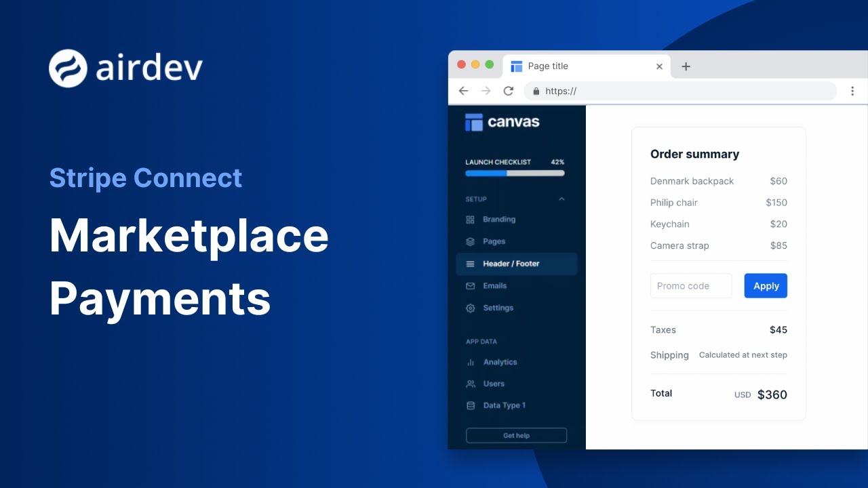The image size is (868, 488).
Task: Open the browser three-dot menu
Action: tap(852, 91)
